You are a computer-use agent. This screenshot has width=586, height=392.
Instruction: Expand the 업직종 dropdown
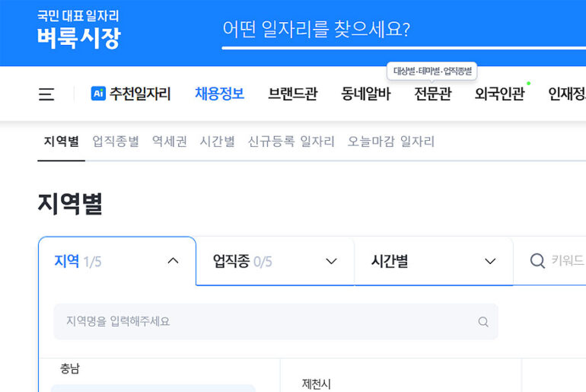pos(331,261)
